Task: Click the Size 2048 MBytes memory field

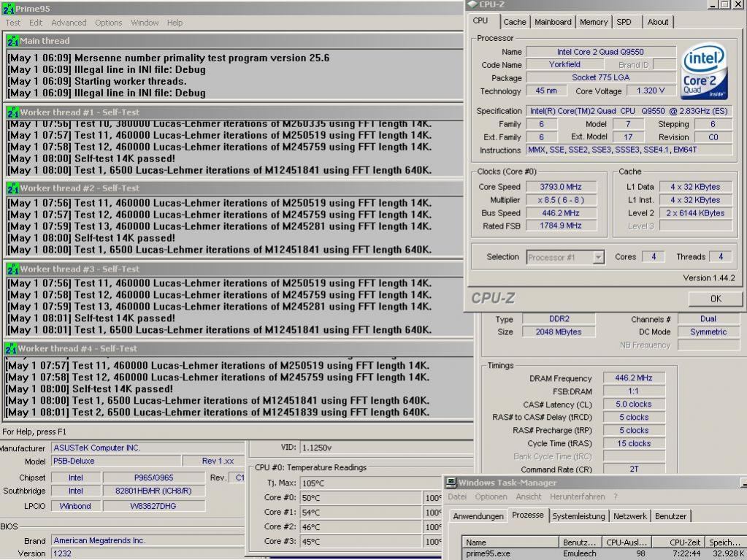Action: 559,332
